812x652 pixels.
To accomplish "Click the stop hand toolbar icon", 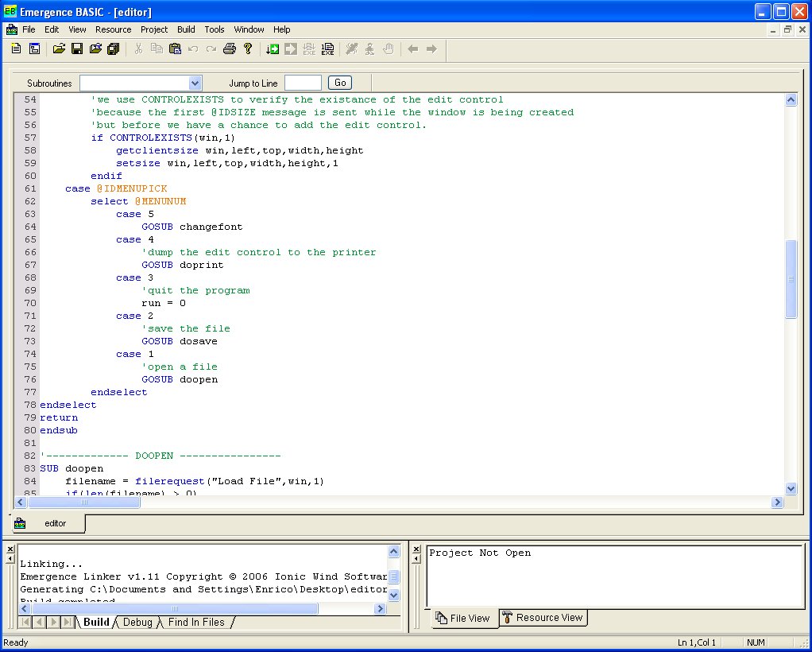I will [x=389, y=49].
